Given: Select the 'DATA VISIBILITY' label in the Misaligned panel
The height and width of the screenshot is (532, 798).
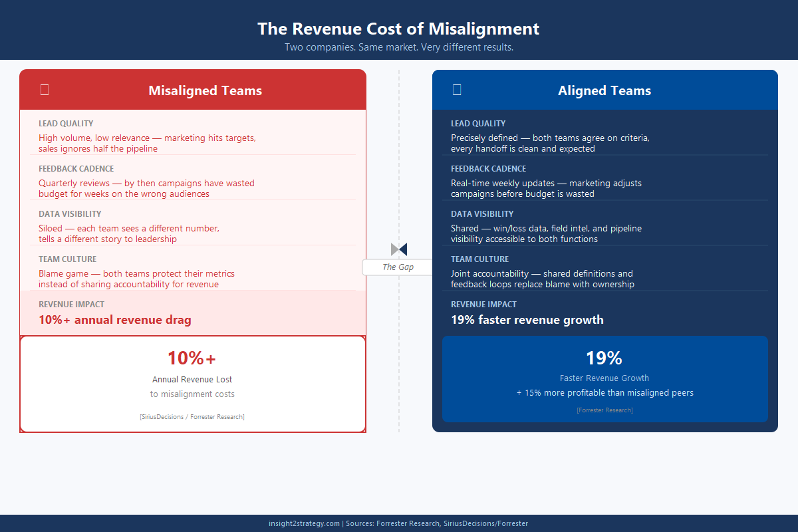Looking at the screenshot, I should pyautogui.click(x=70, y=214).
